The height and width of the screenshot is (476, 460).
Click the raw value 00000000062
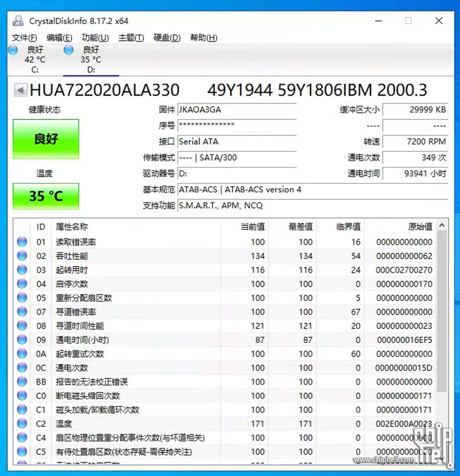[x=404, y=256]
